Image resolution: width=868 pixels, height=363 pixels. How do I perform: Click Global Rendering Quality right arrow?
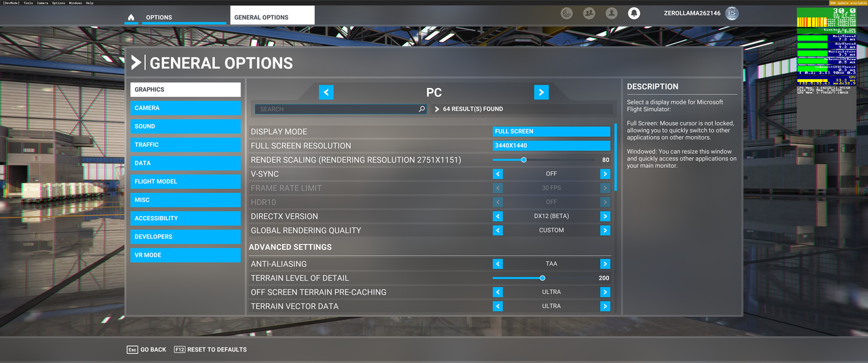(x=605, y=230)
